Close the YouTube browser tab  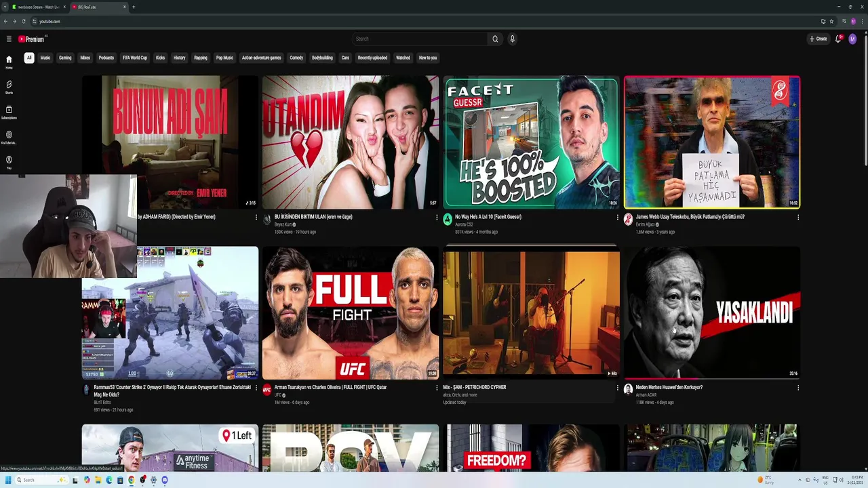point(125,7)
